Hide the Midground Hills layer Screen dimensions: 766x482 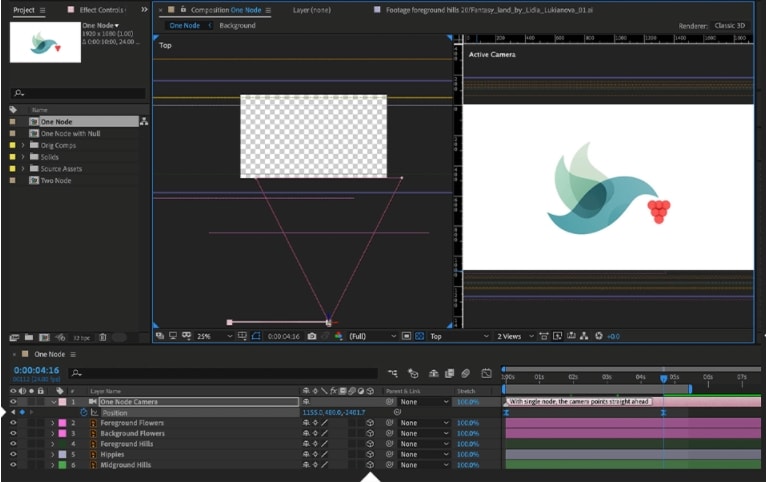coord(13,465)
